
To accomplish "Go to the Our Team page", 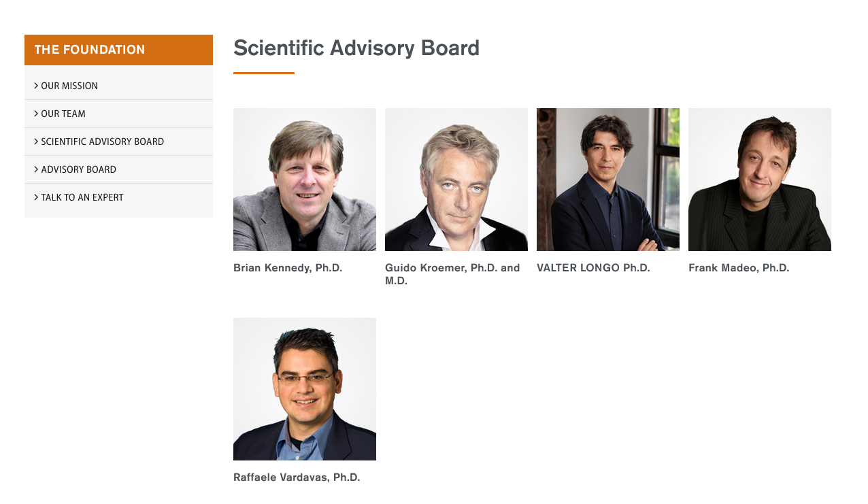I will pyautogui.click(x=63, y=114).
